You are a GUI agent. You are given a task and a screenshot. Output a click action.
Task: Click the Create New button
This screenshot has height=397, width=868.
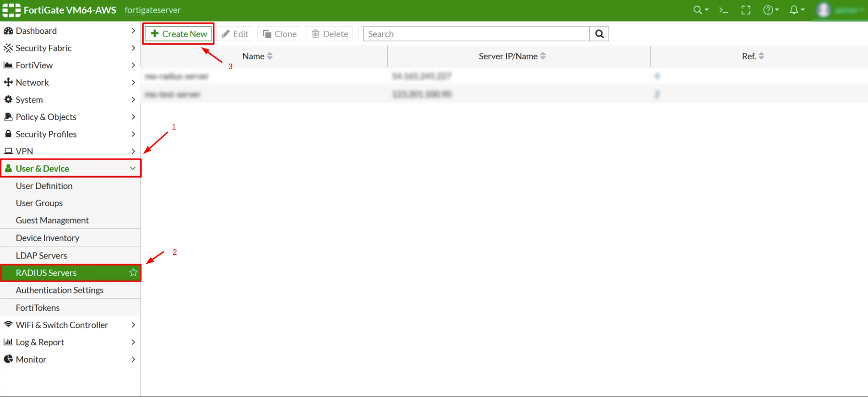pos(178,34)
